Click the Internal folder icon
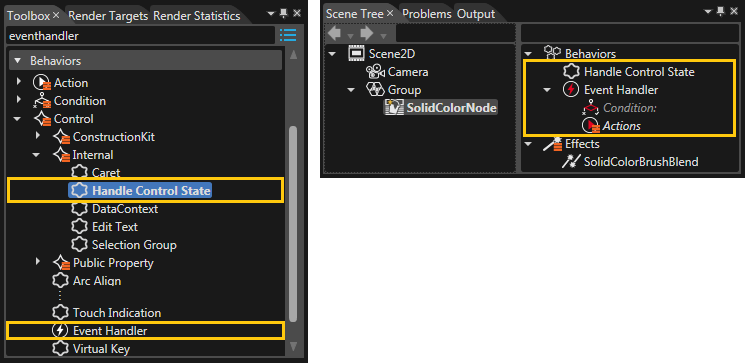Image resolution: width=746 pixels, height=364 pixels. [x=61, y=155]
